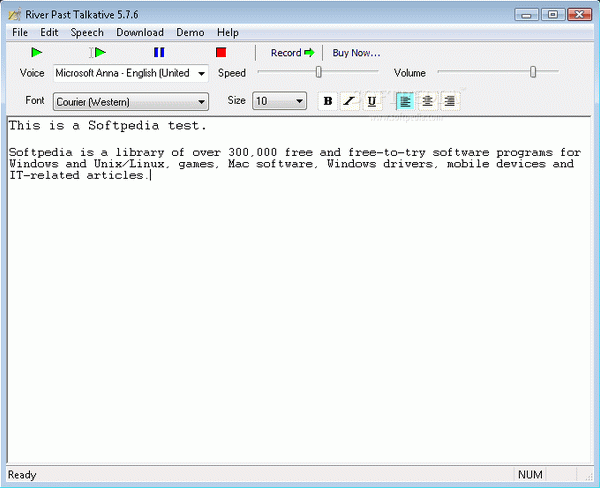The image size is (600, 488).
Task: Click the River Past Talkative title icon
Action: tap(15, 15)
